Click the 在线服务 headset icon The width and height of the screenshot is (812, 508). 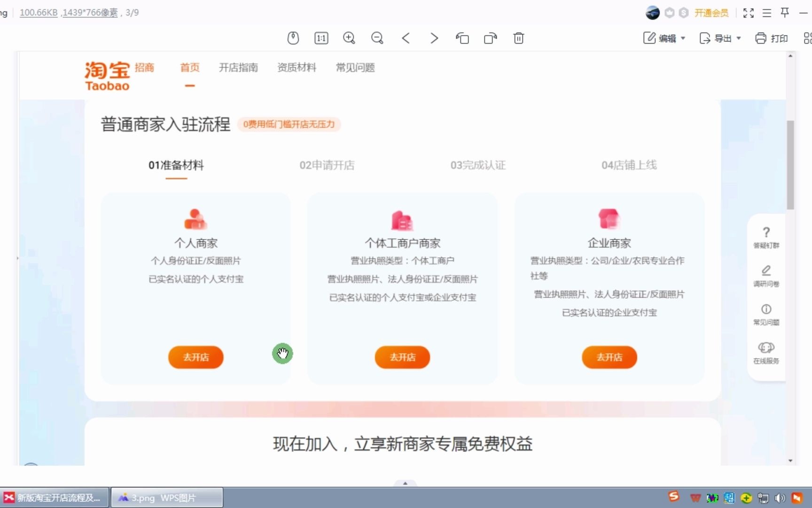click(766, 348)
